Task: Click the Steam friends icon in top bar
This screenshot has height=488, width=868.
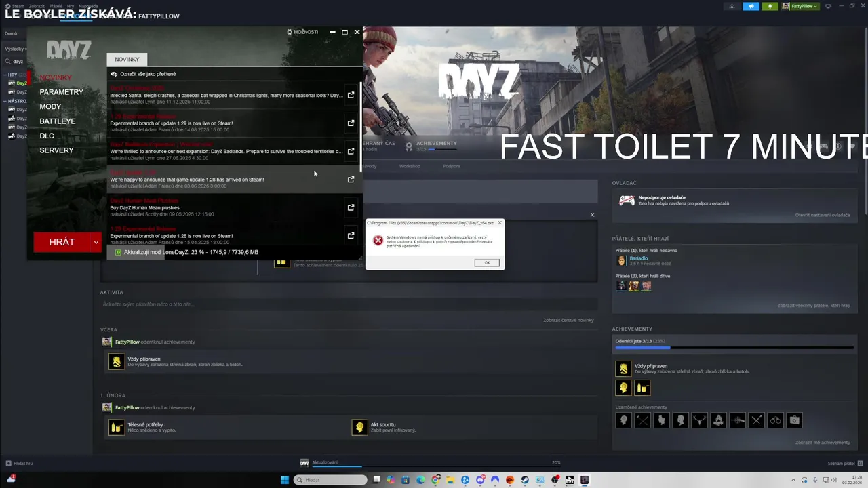Action: [732, 6]
